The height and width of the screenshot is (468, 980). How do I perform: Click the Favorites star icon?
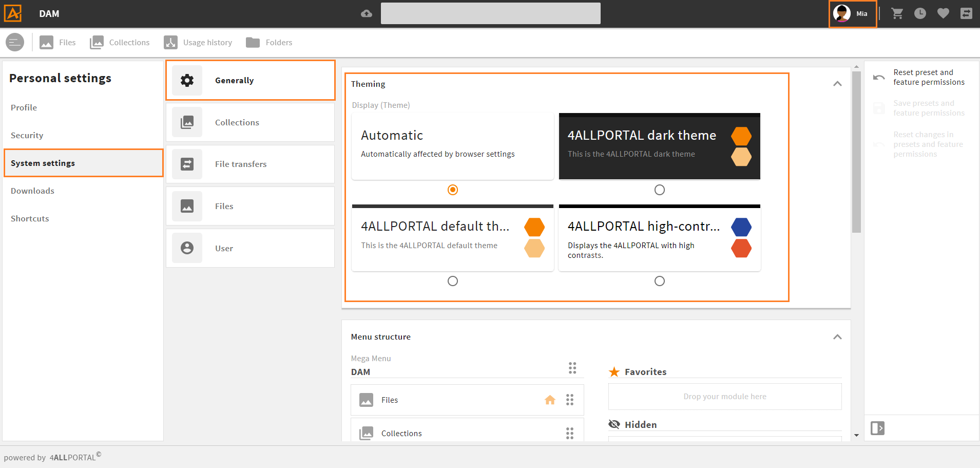pos(614,371)
